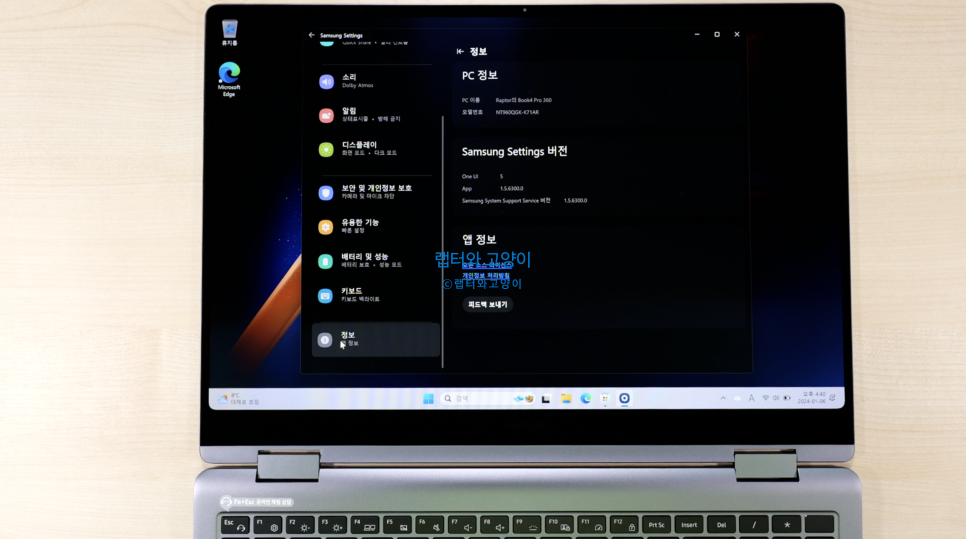Open 배터리 및 성능 settings
The image size is (966, 539).
[x=375, y=261]
